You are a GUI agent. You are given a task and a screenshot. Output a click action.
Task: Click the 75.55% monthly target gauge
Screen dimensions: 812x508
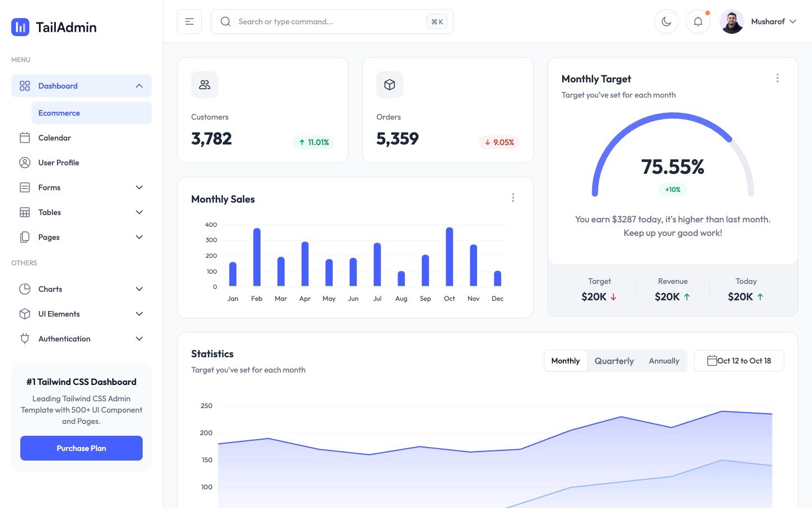click(673, 155)
